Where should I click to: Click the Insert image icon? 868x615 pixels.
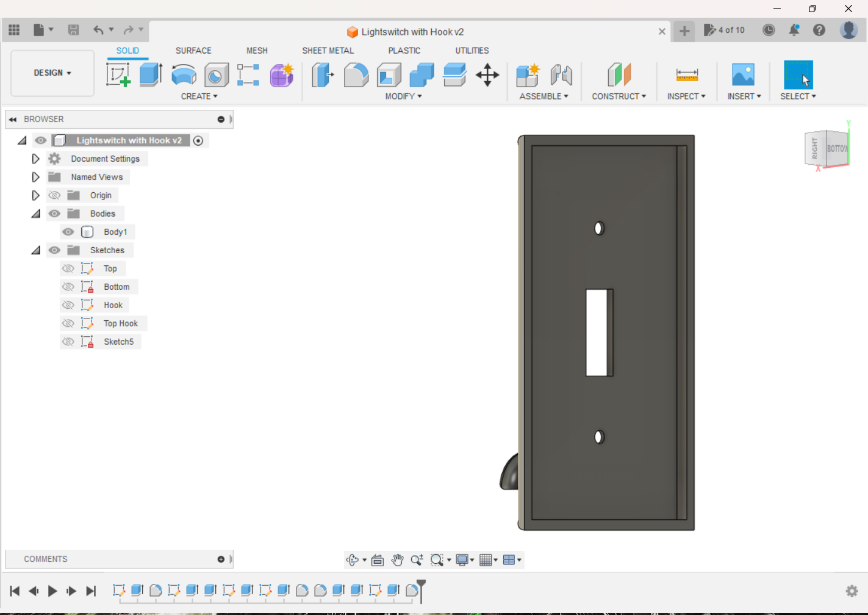point(743,75)
